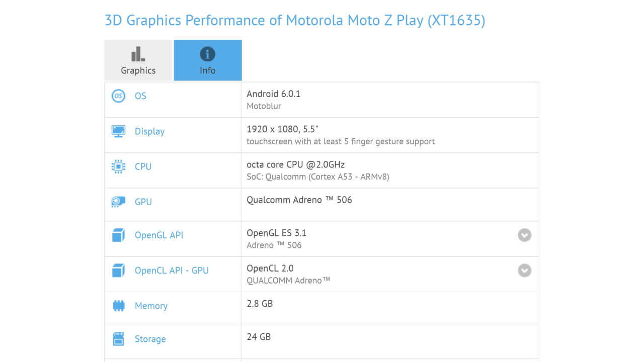Click the info circle icon on Info tab
The width and height of the screenshot is (644, 362).
(x=207, y=53)
